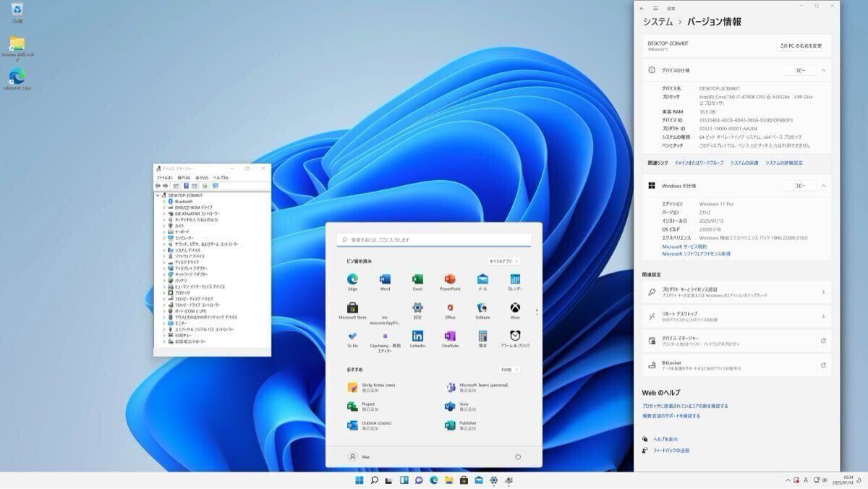The image size is (868, 489).
Task: Show hidden tray icons chevron
Action: pyautogui.click(x=788, y=480)
